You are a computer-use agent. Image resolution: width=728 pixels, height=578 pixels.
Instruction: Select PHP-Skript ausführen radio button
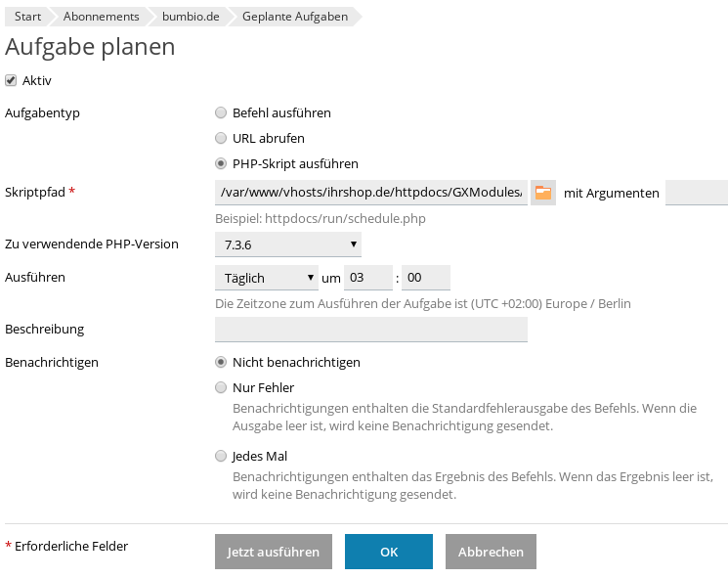pyautogui.click(x=221, y=163)
